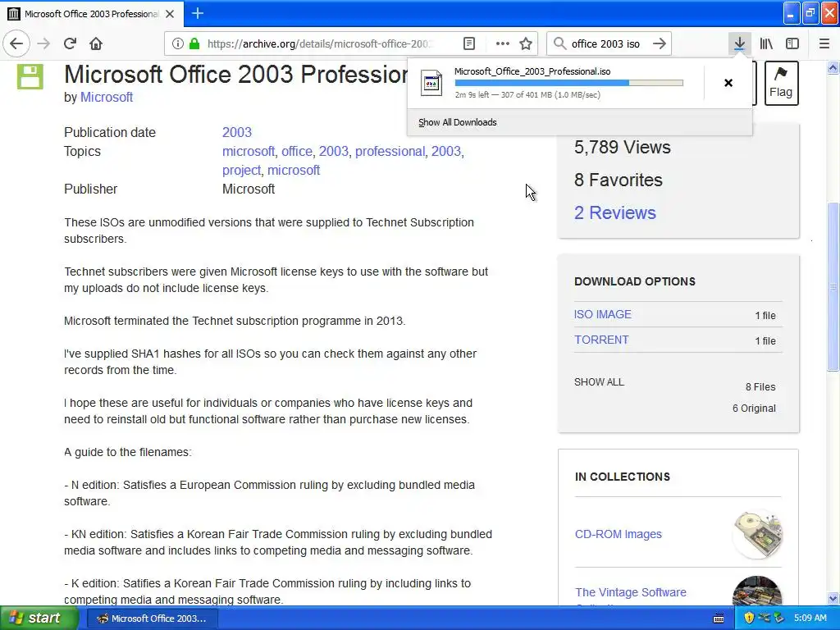This screenshot has width=840, height=630.
Task: Submit the search with the arrow button
Action: pos(660,44)
